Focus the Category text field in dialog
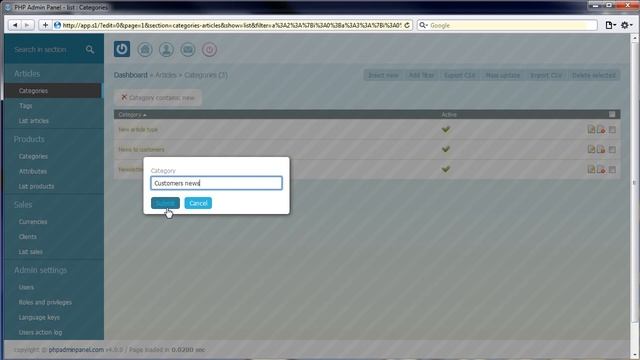The image size is (640, 360). pyautogui.click(x=216, y=183)
